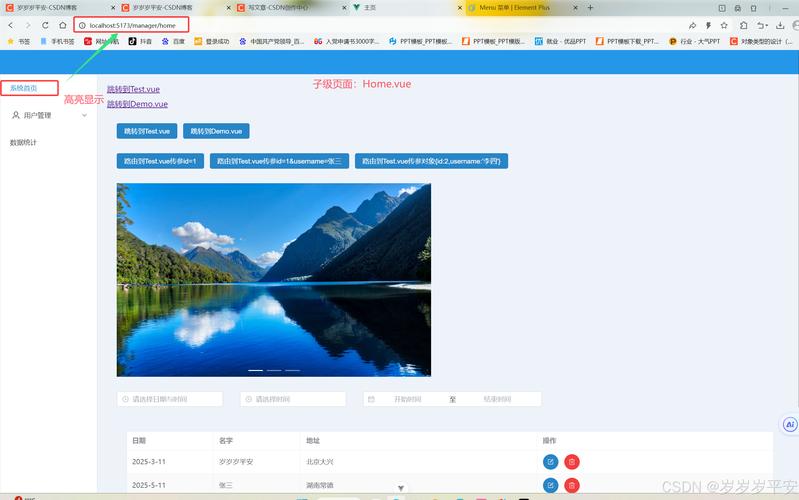This screenshot has width=799, height=500.
Task: Edit the 岁岁岁平安 table row
Action: [x=550, y=462]
